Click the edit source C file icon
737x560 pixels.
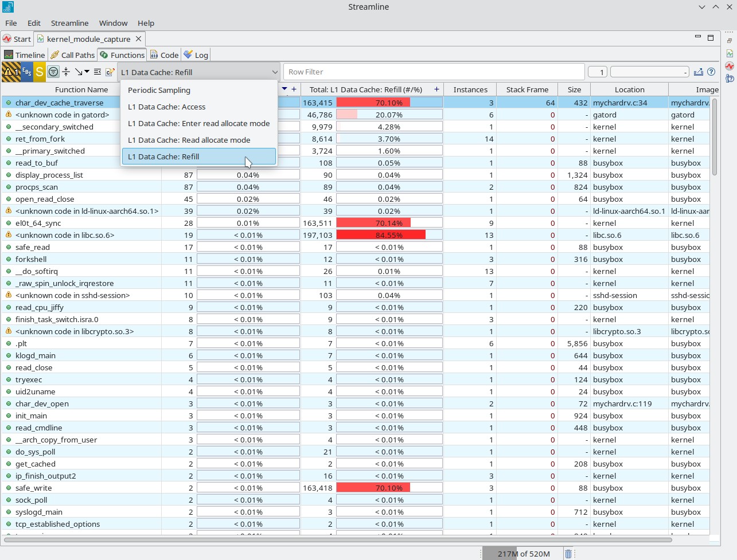click(110, 72)
